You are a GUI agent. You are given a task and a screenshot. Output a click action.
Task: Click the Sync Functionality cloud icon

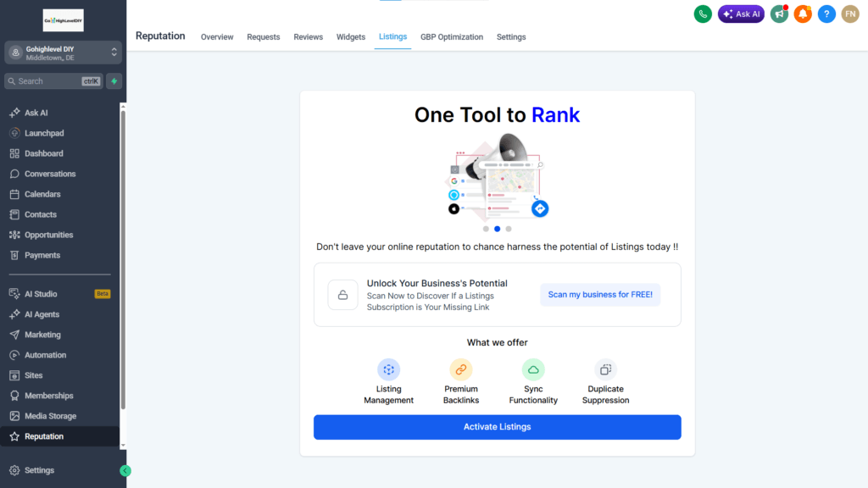click(x=533, y=369)
